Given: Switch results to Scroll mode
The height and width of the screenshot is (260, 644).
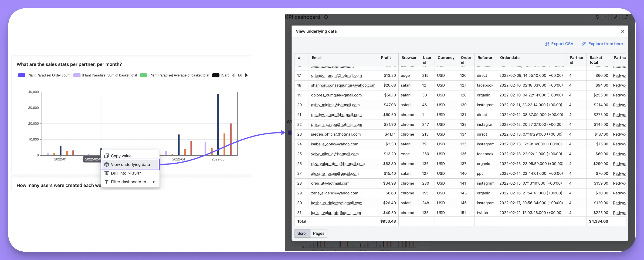Looking at the screenshot, I should pyautogui.click(x=302, y=233).
